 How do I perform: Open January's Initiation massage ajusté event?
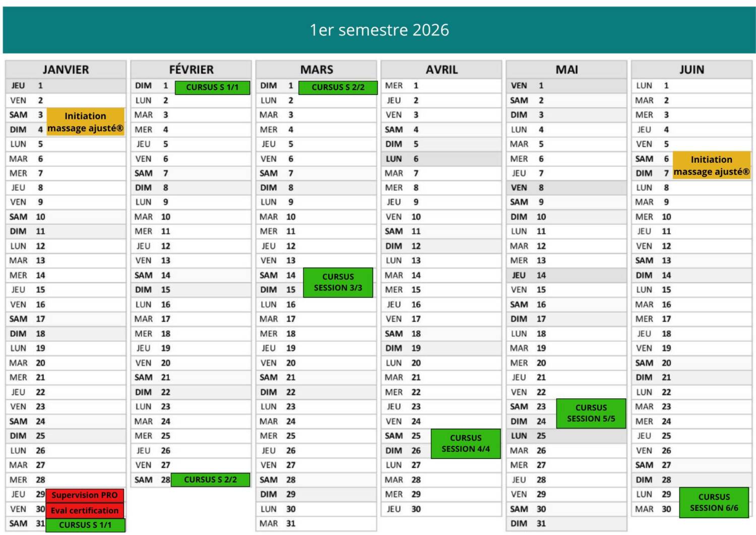pos(85,122)
